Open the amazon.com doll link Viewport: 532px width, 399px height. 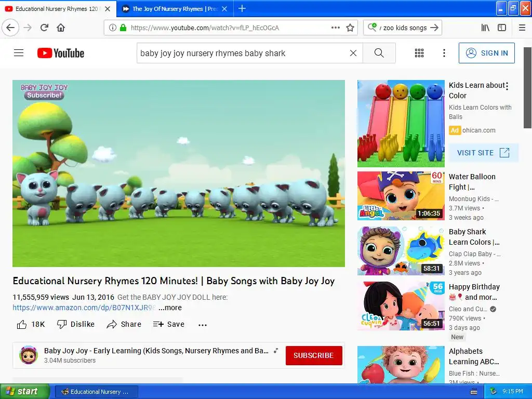point(84,308)
